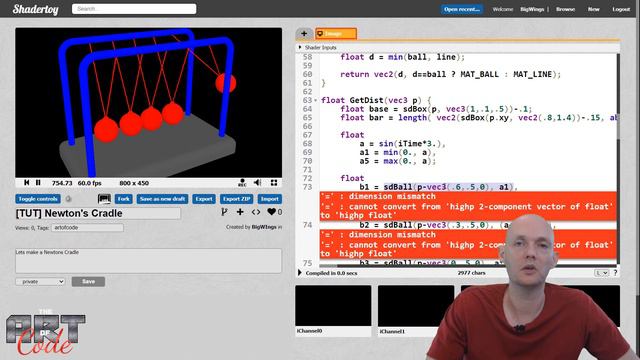Click line 60 return statement
Image resolution: width=640 pixels, height=360 pixels.
click(x=451, y=74)
